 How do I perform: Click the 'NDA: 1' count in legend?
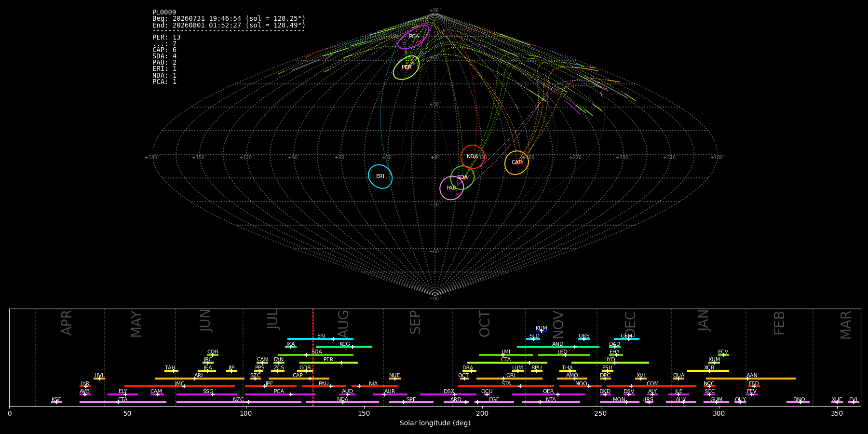(x=164, y=75)
